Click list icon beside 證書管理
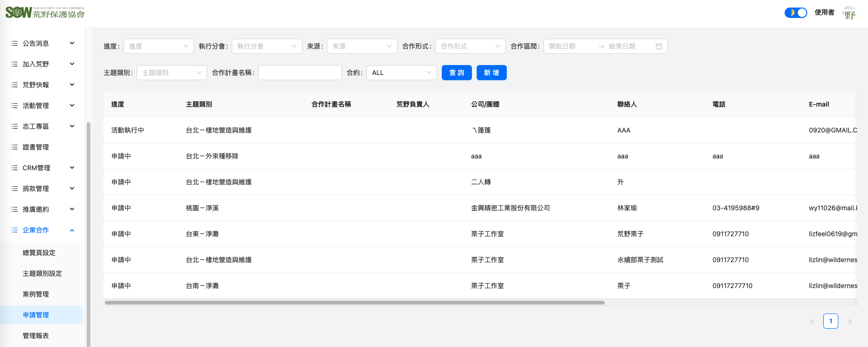This screenshot has width=868, height=347. click(x=15, y=147)
